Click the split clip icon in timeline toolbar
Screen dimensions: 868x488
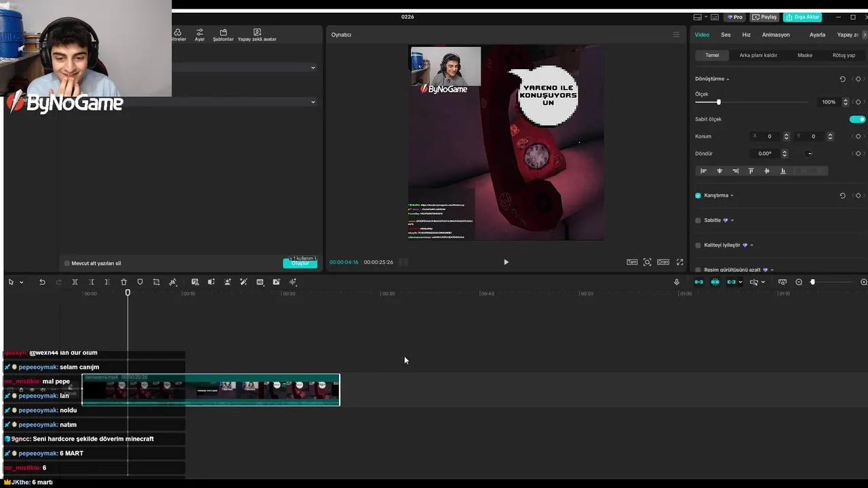(x=75, y=282)
